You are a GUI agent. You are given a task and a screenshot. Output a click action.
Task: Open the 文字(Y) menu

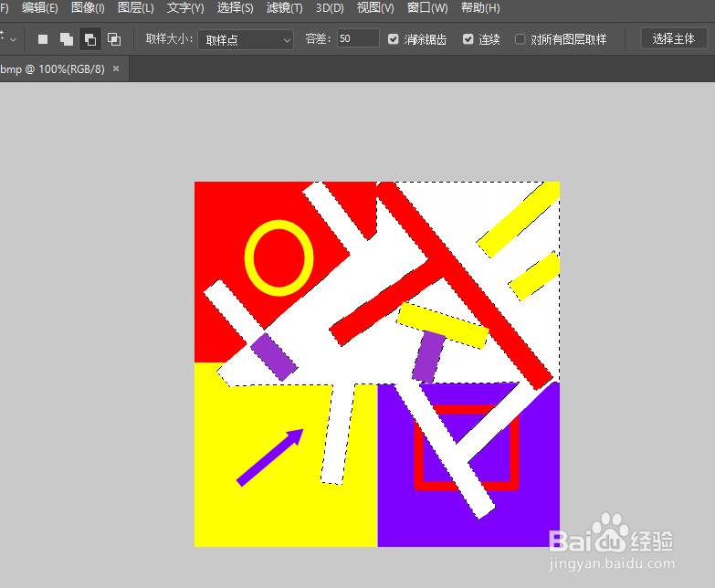[x=185, y=7]
